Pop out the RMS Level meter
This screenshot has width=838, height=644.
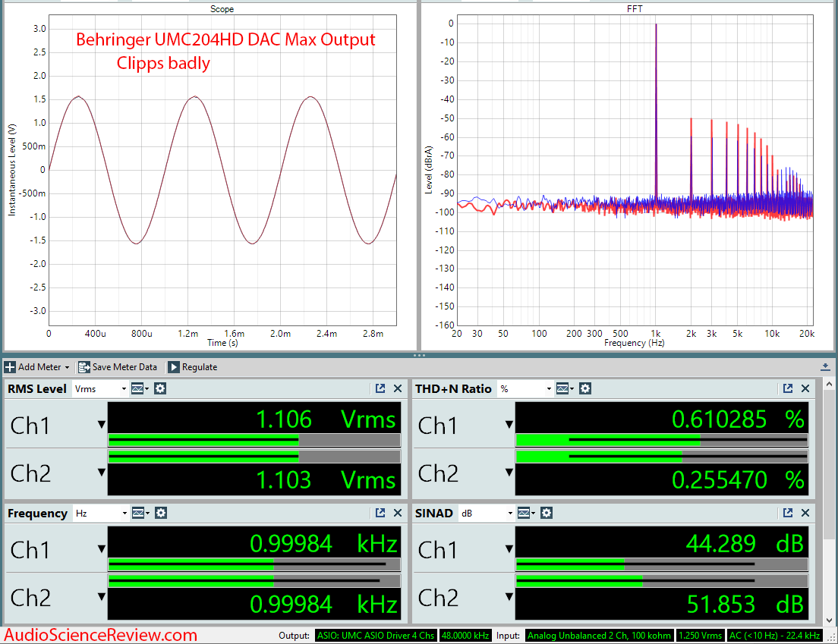tap(380, 388)
